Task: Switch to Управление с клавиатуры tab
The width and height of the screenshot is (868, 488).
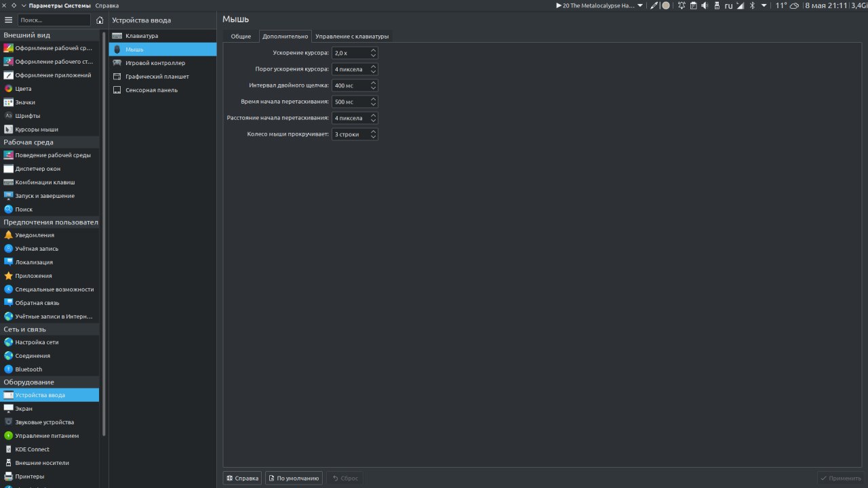Action: pyautogui.click(x=352, y=36)
